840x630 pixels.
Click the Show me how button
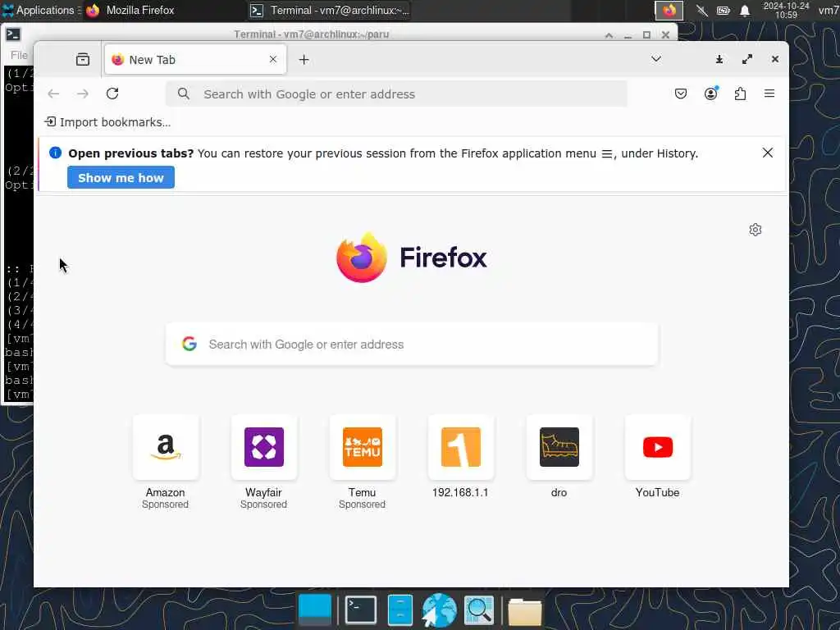(x=121, y=177)
